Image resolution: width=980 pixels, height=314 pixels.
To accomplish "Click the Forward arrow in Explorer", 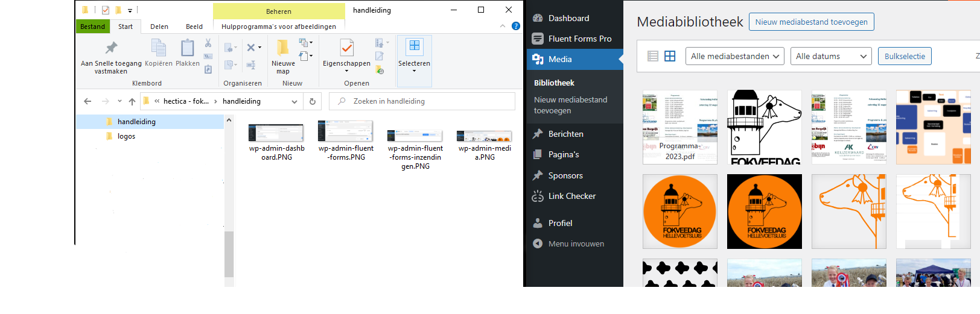I will (x=106, y=101).
